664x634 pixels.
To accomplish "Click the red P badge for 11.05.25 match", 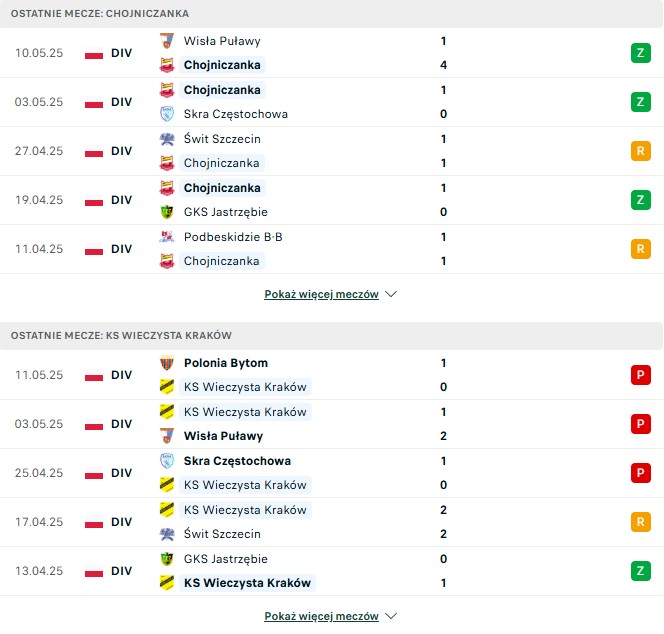I will click(641, 375).
